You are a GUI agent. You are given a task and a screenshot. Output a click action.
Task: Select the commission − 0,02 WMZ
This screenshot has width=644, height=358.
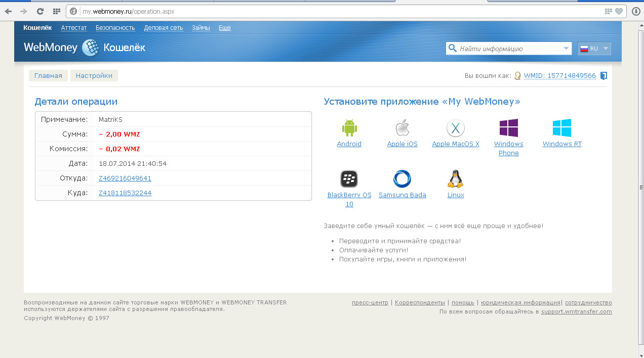tap(119, 149)
